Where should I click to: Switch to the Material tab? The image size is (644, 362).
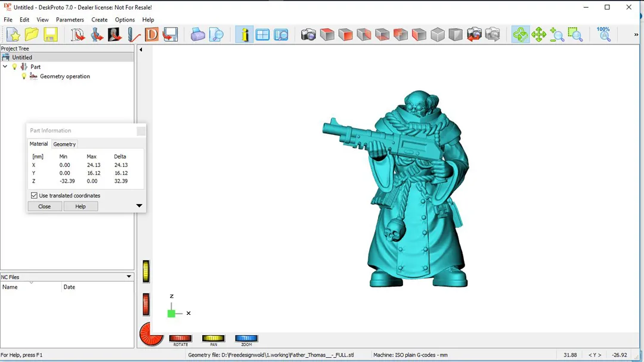(39, 144)
